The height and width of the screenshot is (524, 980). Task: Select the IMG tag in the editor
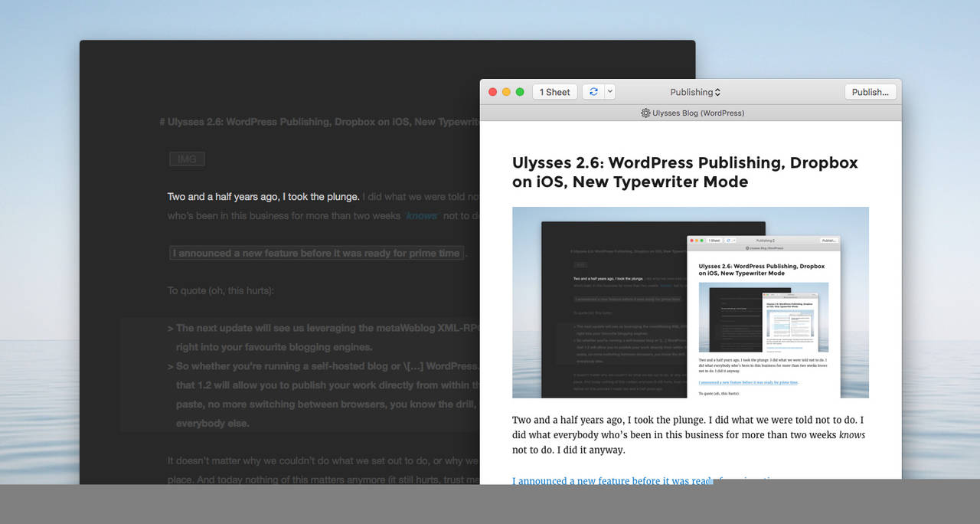[187, 159]
